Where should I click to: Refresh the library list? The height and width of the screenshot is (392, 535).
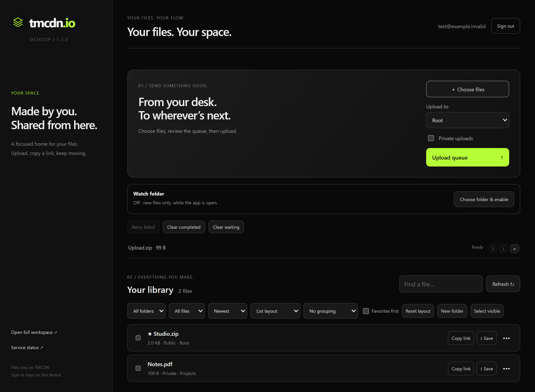(x=503, y=284)
